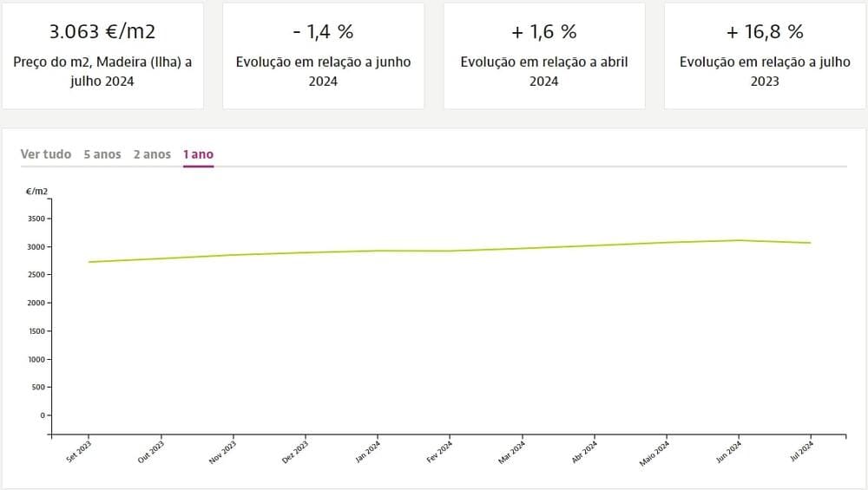Click the line's starting point at Set 2023
Viewport: 868px width, 490px height.
89,262
